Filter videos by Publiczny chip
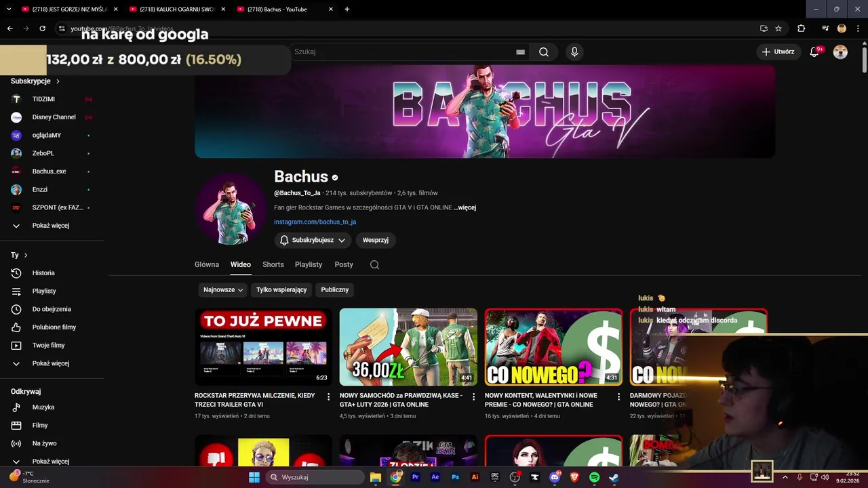Image resolution: width=868 pixels, height=488 pixels. tap(335, 289)
